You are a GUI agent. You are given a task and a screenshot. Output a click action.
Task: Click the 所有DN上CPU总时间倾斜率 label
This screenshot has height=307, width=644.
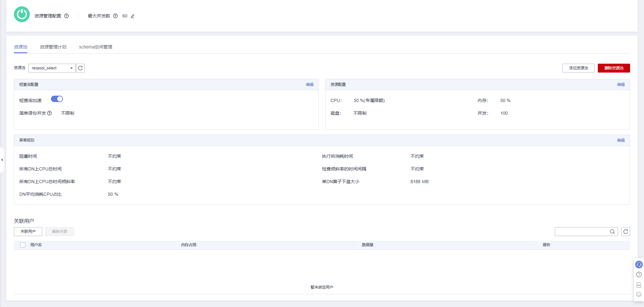tap(47, 182)
